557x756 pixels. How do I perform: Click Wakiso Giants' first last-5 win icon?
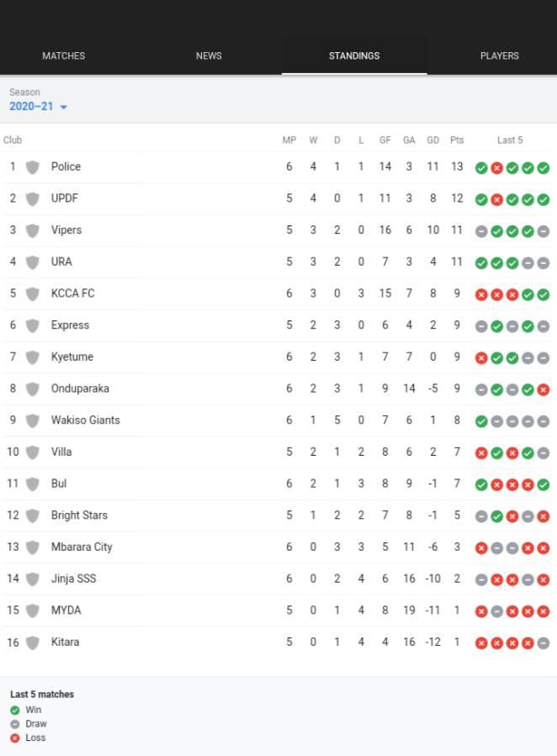[x=481, y=421]
